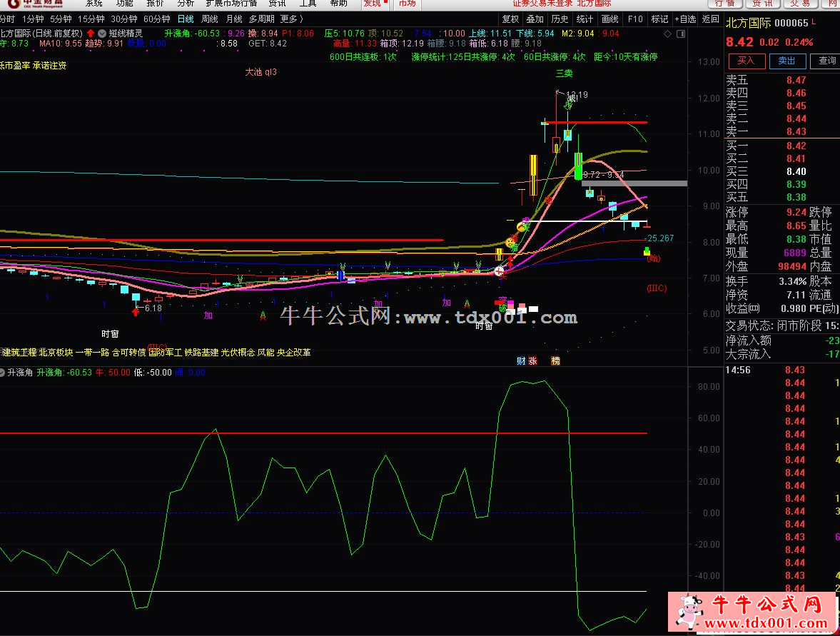The height and width of the screenshot is (636, 840).
Task: Click the 查询 query button
Action: [827, 61]
